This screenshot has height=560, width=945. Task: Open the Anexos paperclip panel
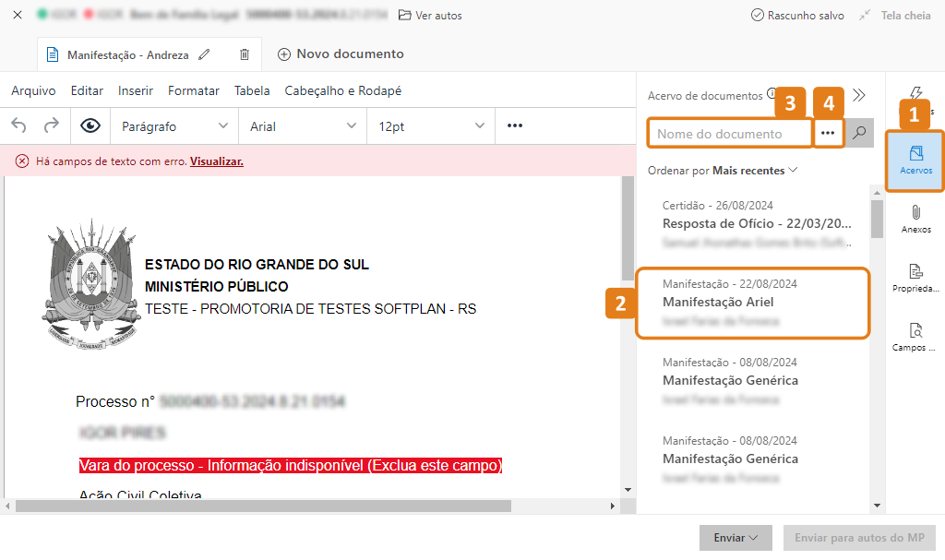pos(915,219)
